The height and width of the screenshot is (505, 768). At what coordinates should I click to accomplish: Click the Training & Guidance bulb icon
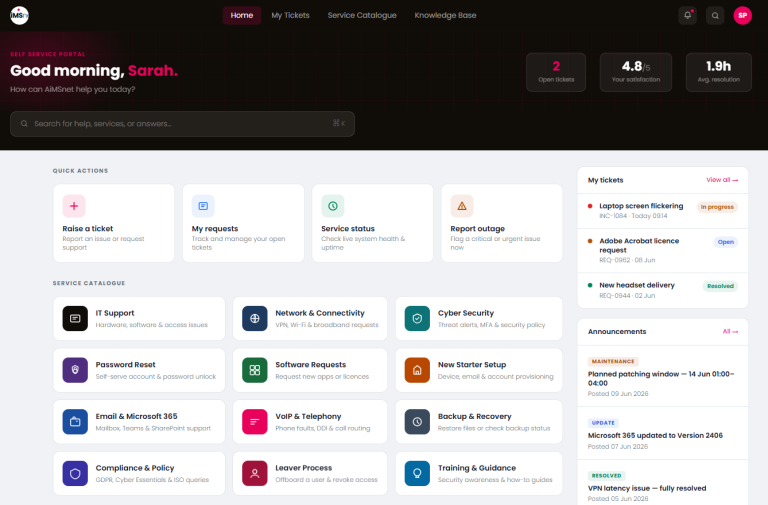(x=417, y=473)
